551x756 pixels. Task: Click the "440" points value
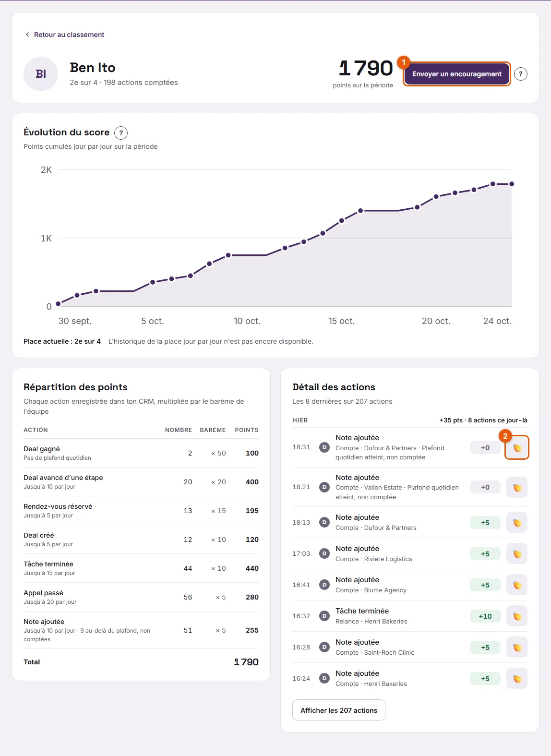[252, 568]
